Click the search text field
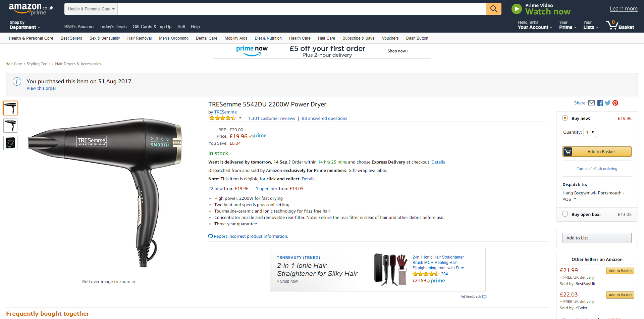This screenshot has height=319, width=644. (x=302, y=9)
